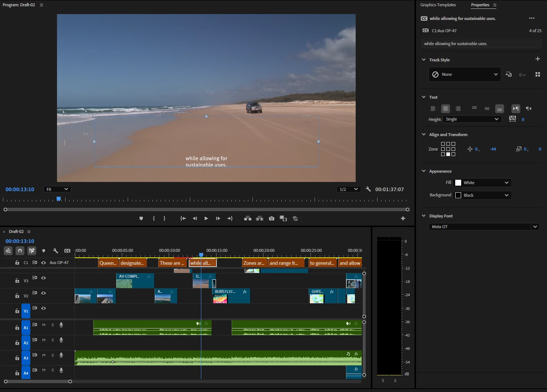
Task: Click the white Fill color swatch
Action: pyautogui.click(x=458, y=183)
